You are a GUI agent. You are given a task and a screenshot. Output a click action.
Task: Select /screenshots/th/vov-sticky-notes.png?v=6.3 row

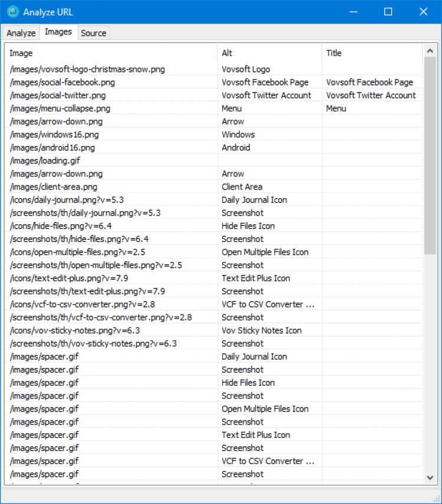point(214,344)
